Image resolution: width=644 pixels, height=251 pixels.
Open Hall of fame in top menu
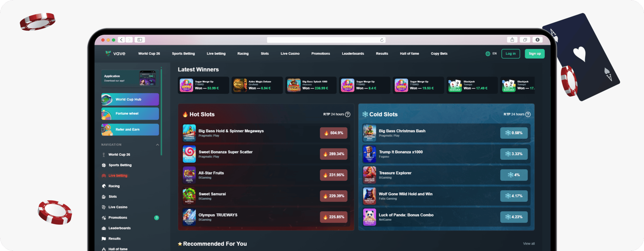409,54
